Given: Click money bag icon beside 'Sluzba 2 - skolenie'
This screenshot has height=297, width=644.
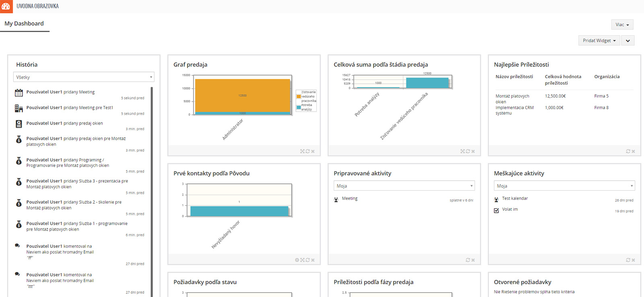Looking at the screenshot, I should pyautogui.click(x=19, y=203).
